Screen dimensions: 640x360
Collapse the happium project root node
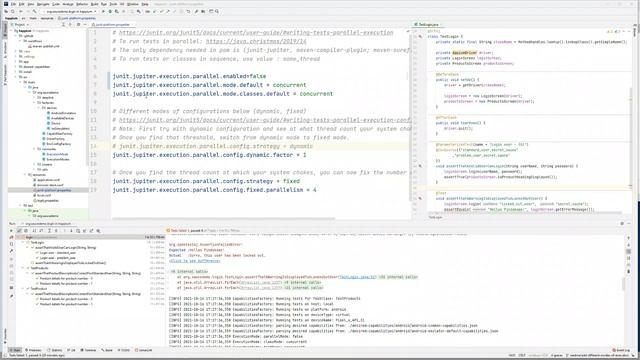[x=11, y=31]
